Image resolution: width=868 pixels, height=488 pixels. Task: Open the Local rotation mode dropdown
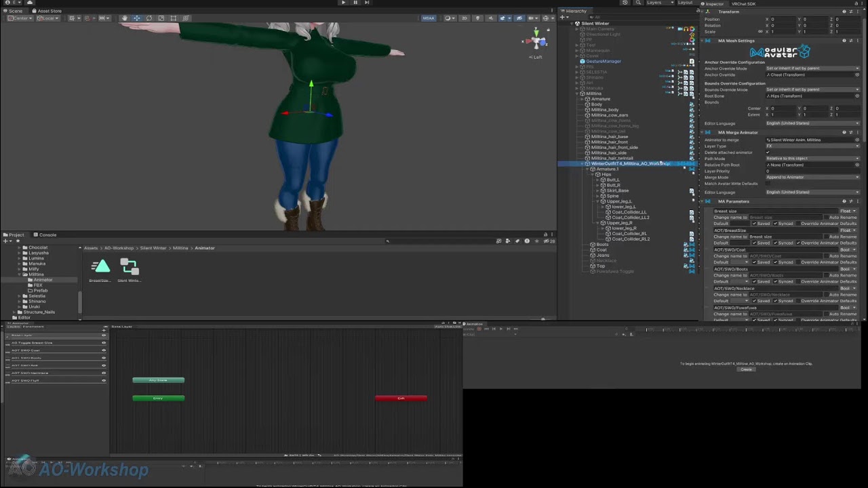[47, 18]
